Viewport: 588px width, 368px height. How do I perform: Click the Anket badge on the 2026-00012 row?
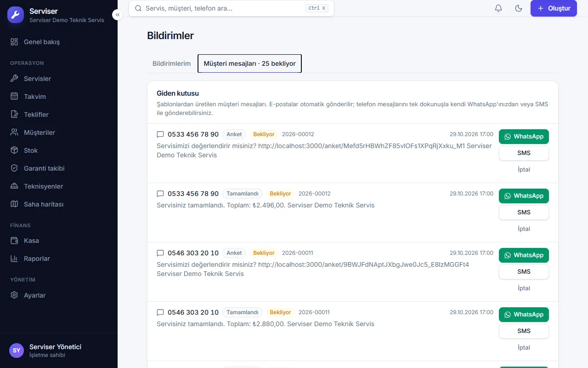pos(234,134)
